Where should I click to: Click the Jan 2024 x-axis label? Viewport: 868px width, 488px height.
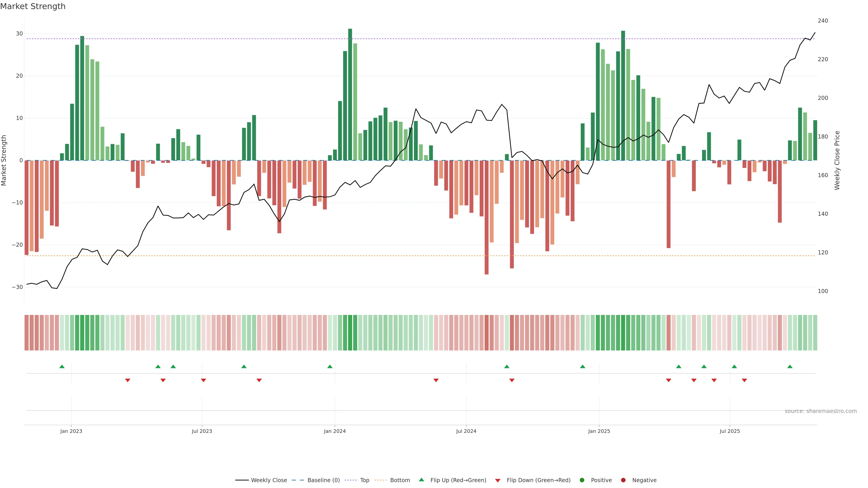coord(335,431)
